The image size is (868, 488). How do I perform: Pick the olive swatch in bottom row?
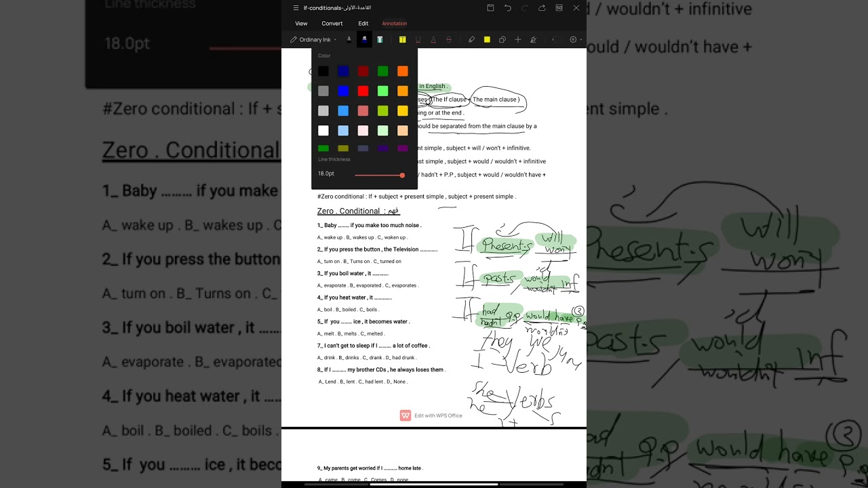tap(343, 148)
